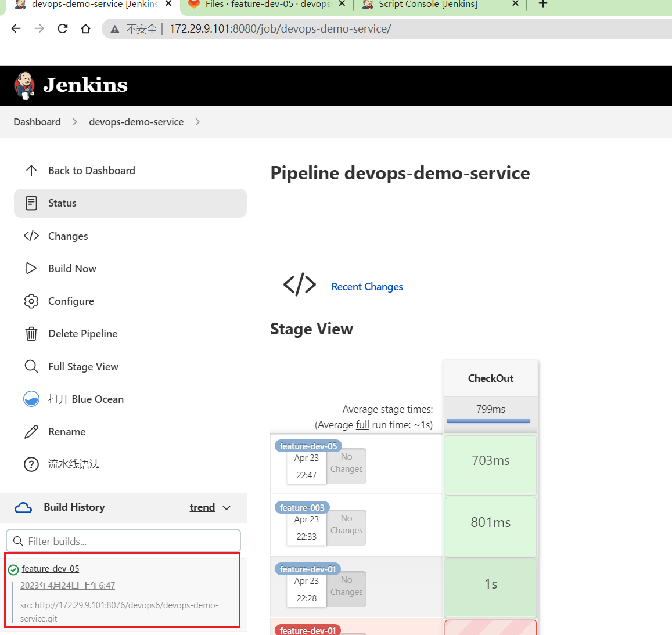The width and height of the screenshot is (672, 635).
Task: Close the Files feature-dev-05 tab
Action: pos(342,4)
